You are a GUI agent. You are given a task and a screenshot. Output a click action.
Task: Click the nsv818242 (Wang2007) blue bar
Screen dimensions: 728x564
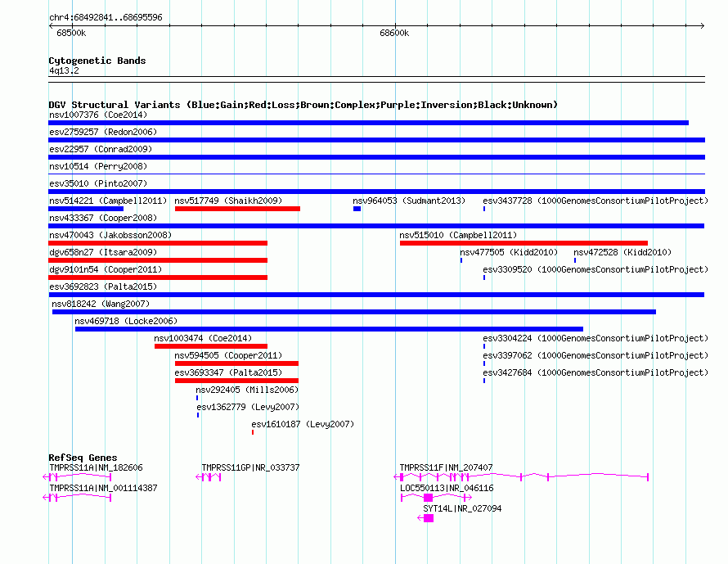point(354,312)
